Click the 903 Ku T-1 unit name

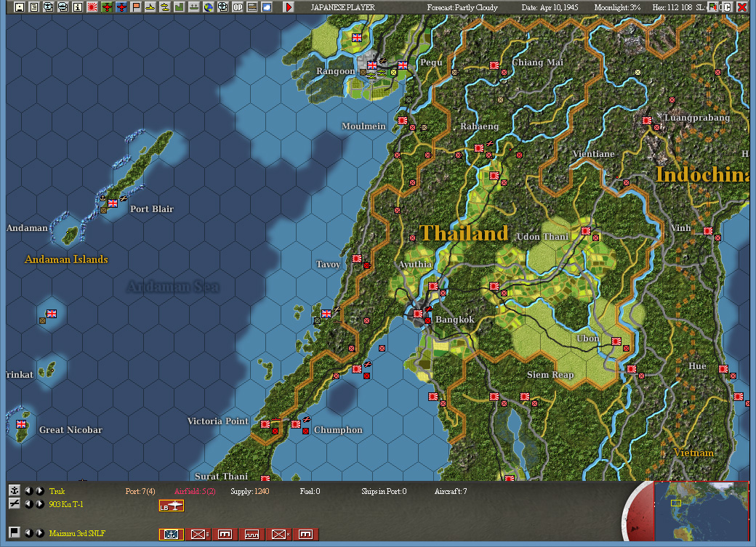(x=66, y=504)
